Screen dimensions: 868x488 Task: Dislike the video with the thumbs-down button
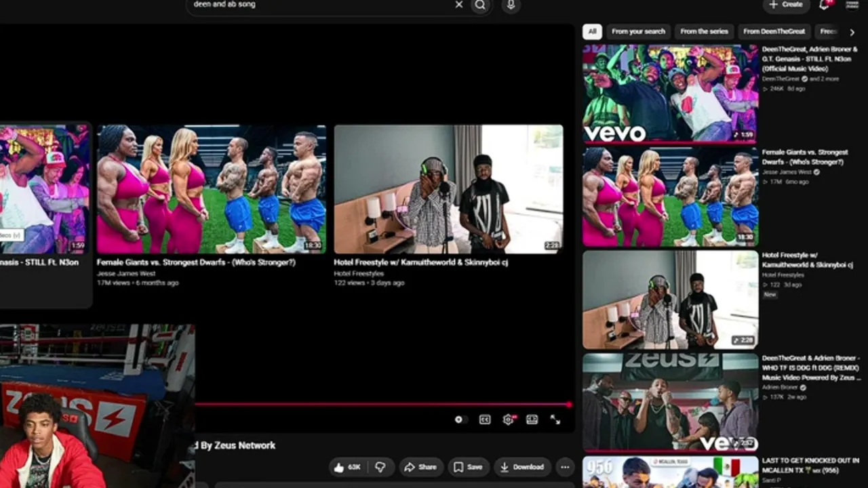pos(380,467)
